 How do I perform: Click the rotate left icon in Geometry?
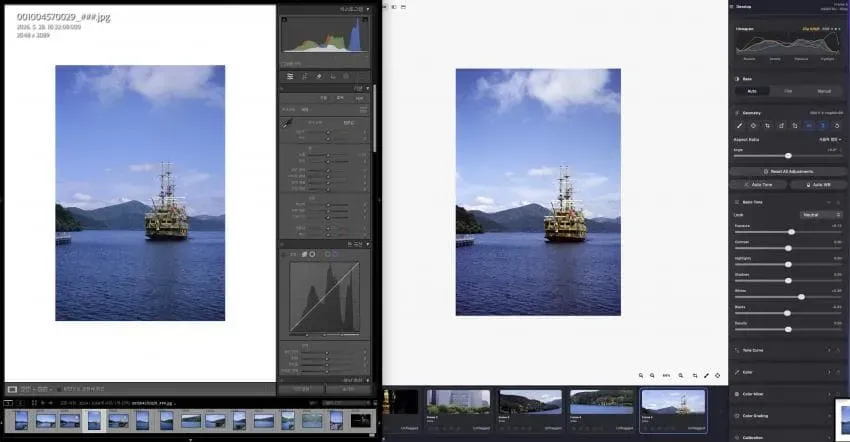coord(781,125)
